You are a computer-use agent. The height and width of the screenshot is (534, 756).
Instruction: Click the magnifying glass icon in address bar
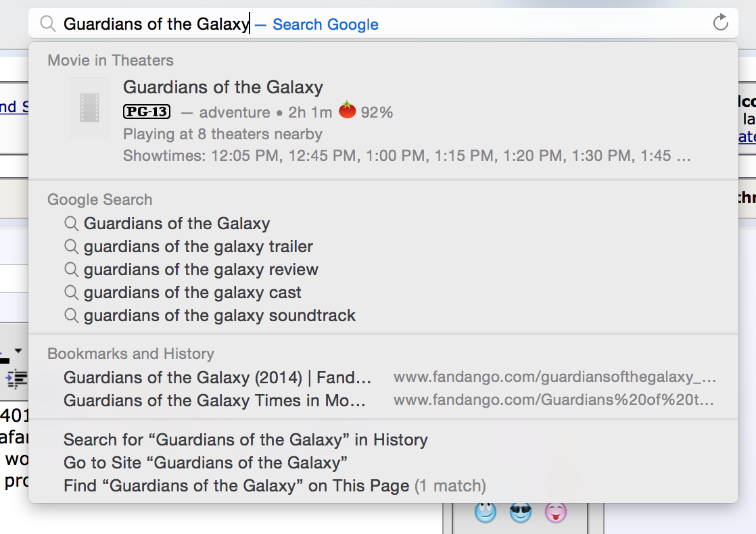coord(48,24)
